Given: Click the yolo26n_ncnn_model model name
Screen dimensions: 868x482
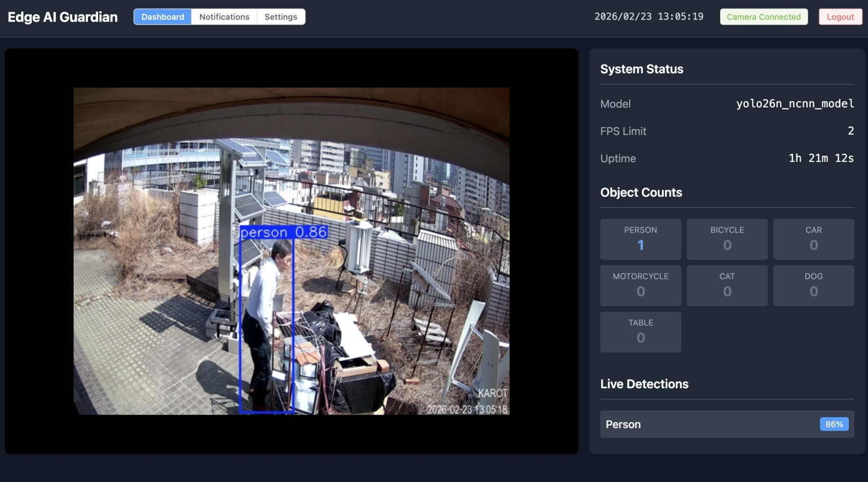Looking at the screenshot, I should pos(795,104).
